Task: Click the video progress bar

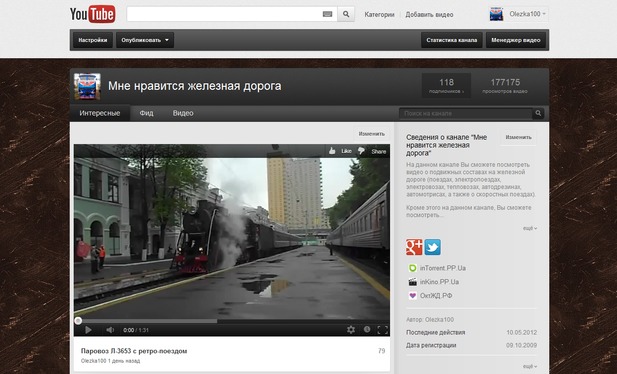Action: pyautogui.click(x=232, y=321)
